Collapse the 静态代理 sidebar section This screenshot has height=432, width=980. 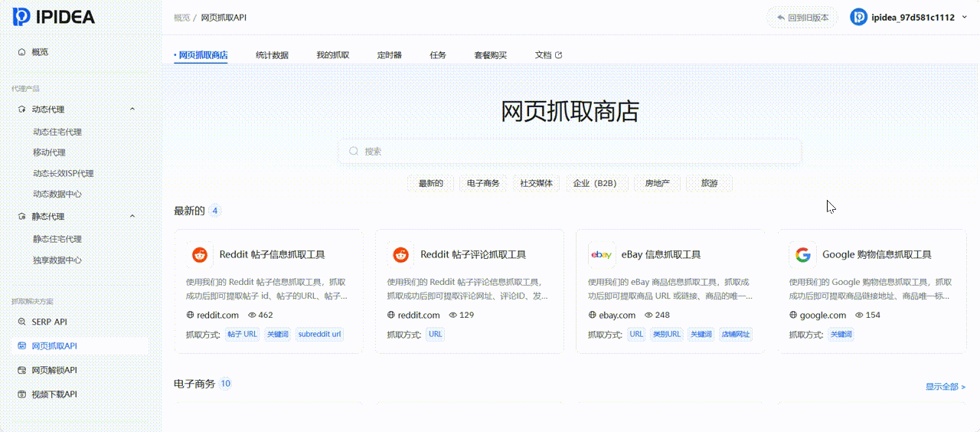click(132, 217)
